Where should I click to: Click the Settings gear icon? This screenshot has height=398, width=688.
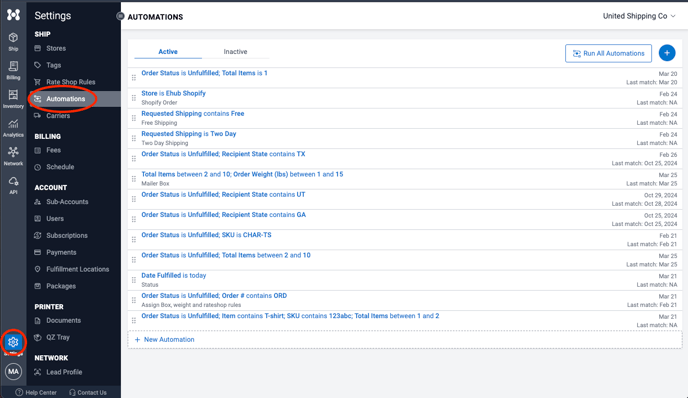13,342
